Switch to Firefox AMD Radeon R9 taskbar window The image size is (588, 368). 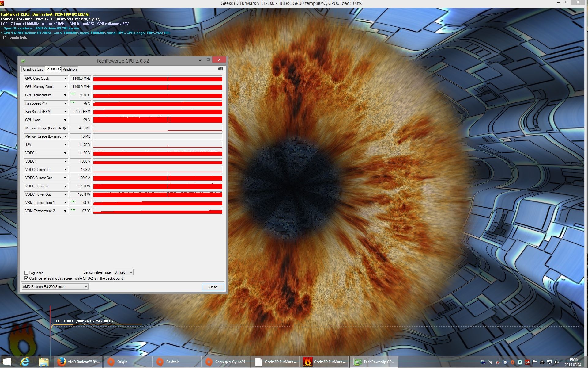(x=78, y=362)
